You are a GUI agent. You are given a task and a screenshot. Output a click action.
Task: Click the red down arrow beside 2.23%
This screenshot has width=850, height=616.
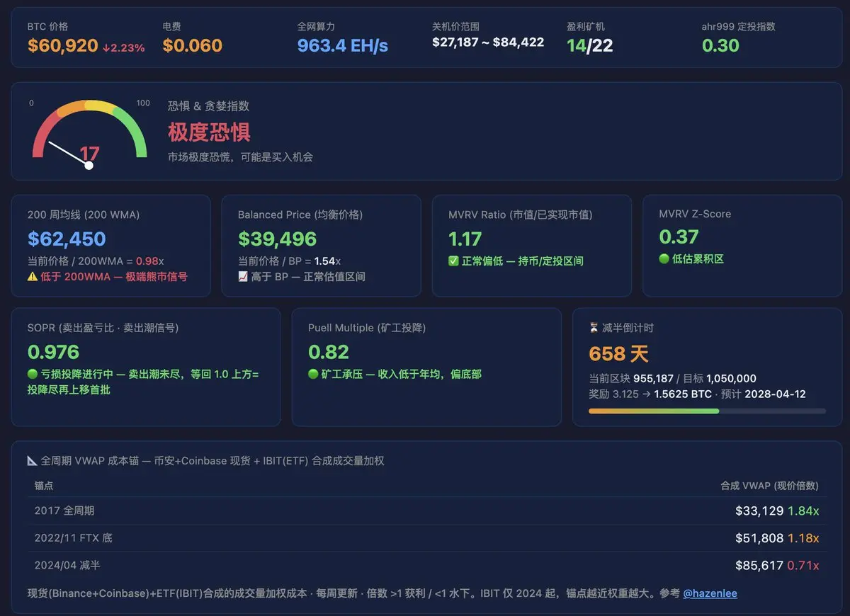coord(106,48)
